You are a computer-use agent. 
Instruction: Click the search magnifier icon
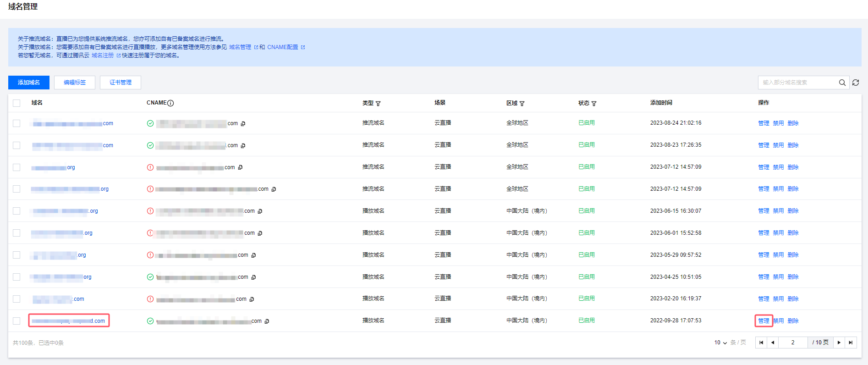pyautogui.click(x=842, y=83)
